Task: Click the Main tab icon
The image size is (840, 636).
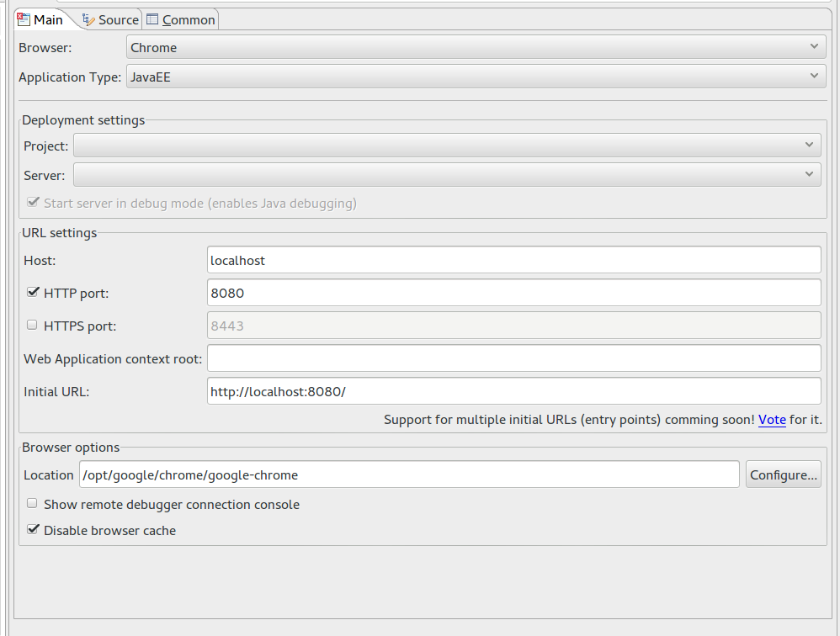Action: (24, 20)
